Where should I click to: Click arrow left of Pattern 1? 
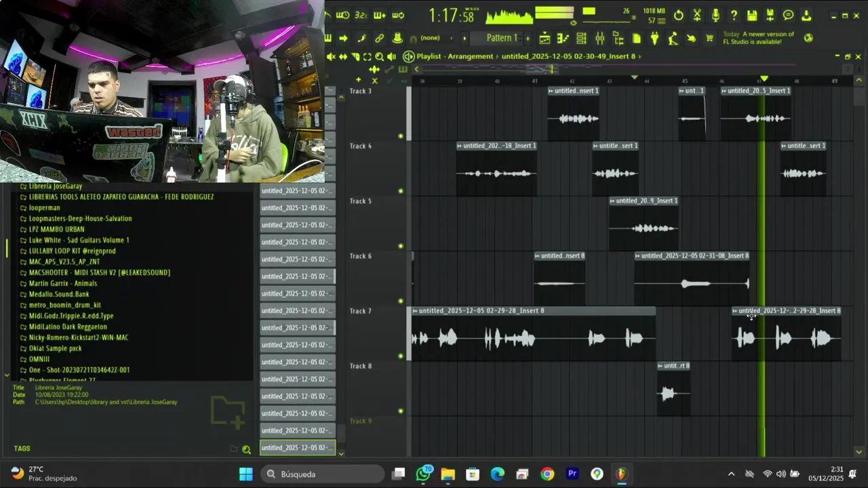click(465, 39)
